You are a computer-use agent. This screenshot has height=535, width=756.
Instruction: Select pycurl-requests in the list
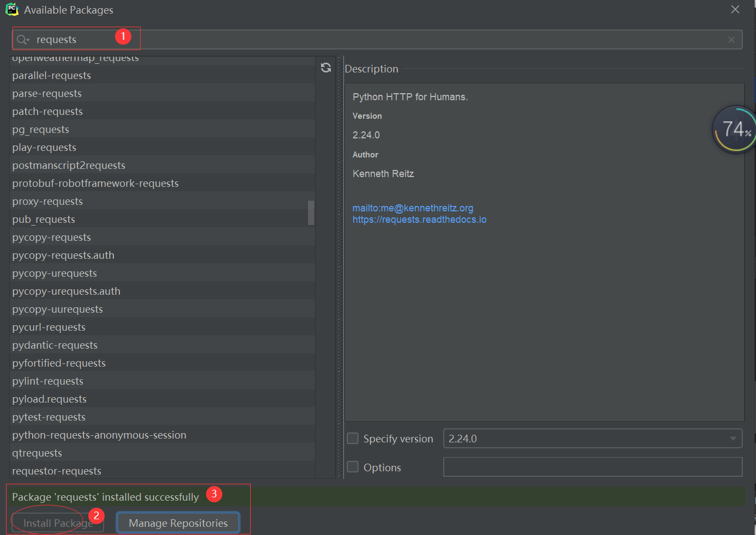pyautogui.click(x=49, y=327)
